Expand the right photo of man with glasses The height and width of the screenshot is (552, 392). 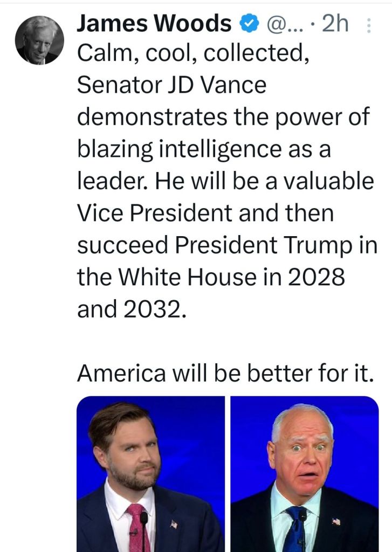click(x=305, y=473)
